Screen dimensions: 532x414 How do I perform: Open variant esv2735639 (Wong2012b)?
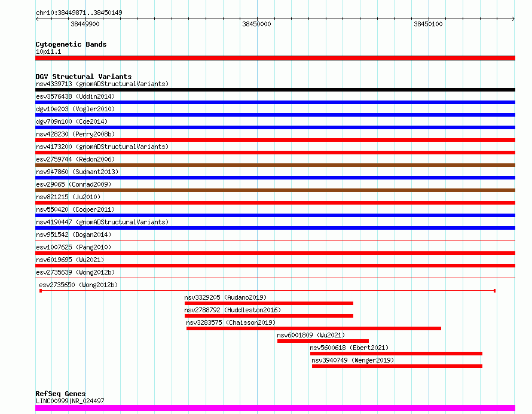coord(75,272)
